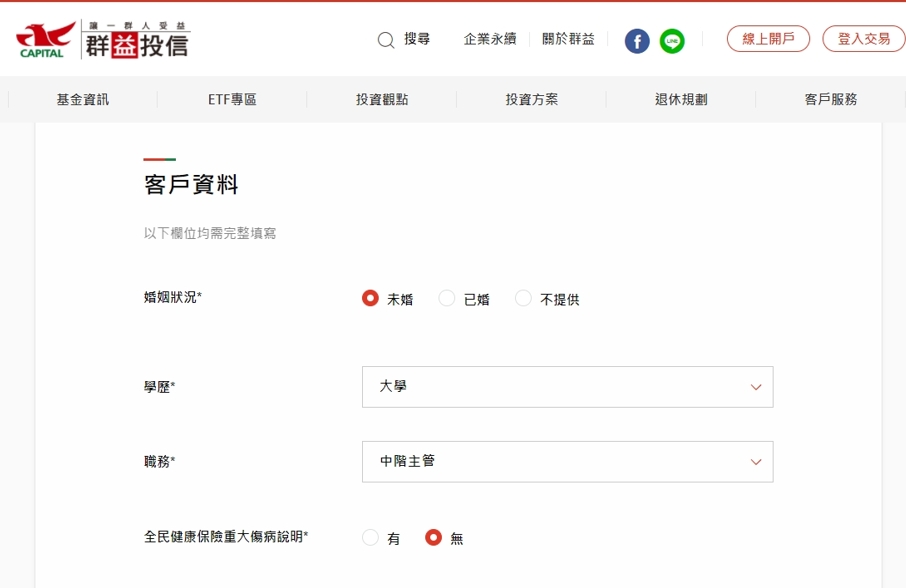The height and width of the screenshot is (588, 906).
Task: Click the 登入交易 button
Action: pos(863,39)
